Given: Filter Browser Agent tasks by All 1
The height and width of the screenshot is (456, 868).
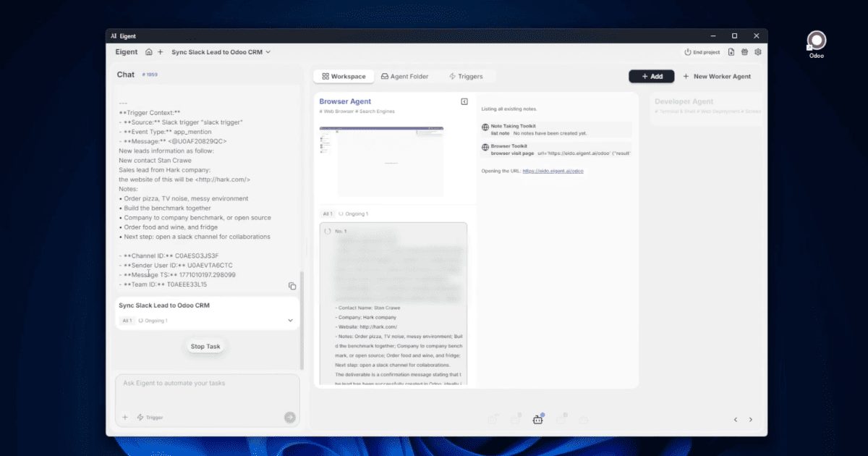Looking at the screenshot, I should point(328,214).
